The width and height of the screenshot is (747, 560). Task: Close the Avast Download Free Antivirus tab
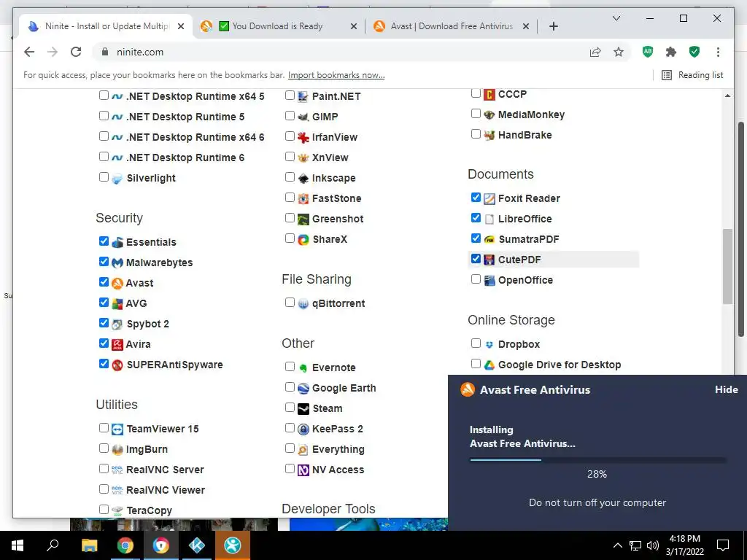[x=525, y=27]
